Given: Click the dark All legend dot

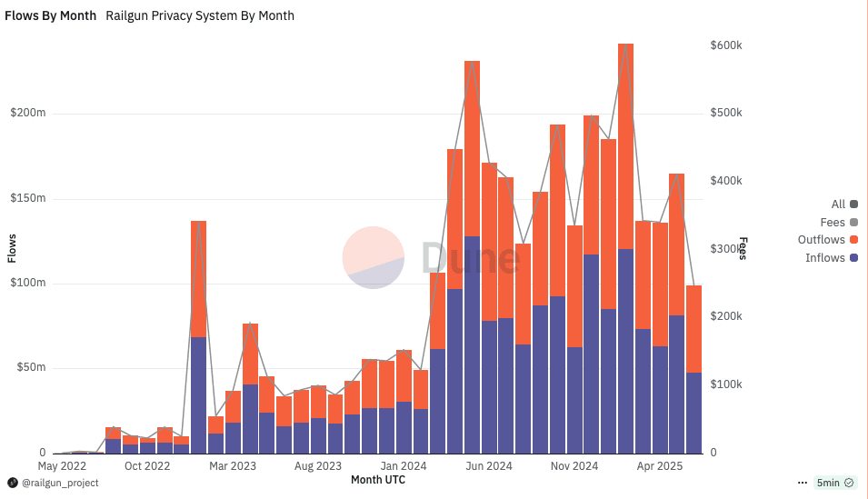Looking at the screenshot, I should 853,205.
